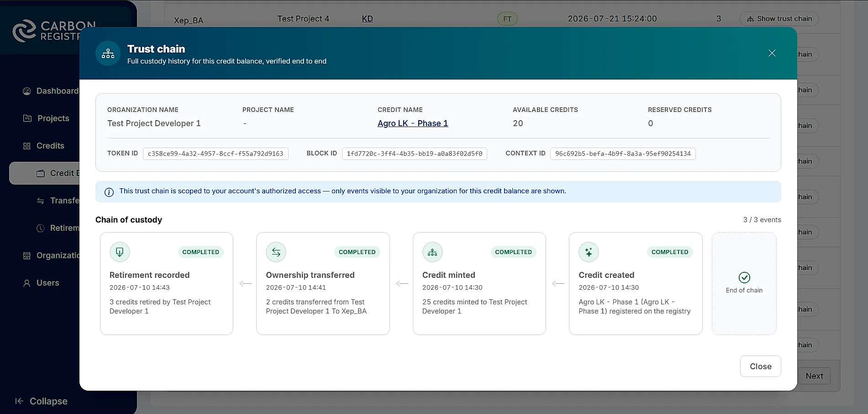Click COMPLETED badge on Credit created card

tap(670, 252)
